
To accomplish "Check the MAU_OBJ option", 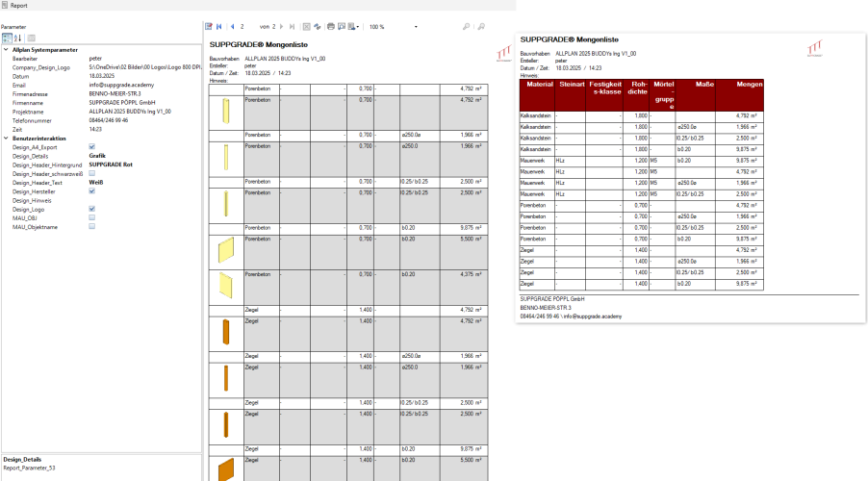I will point(91,216).
